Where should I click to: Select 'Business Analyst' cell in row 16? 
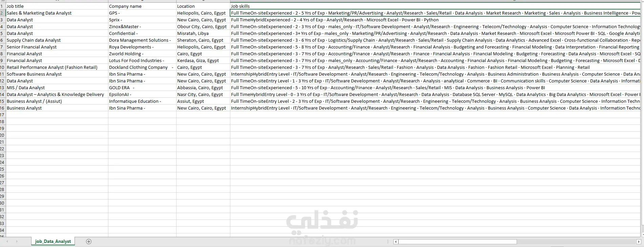tap(57, 108)
